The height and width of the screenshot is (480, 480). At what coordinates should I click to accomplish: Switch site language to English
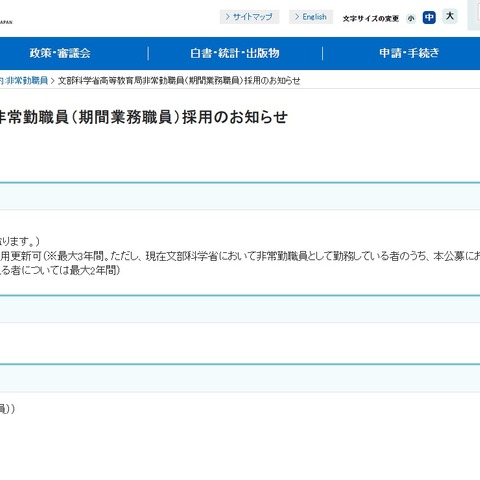click(x=311, y=17)
